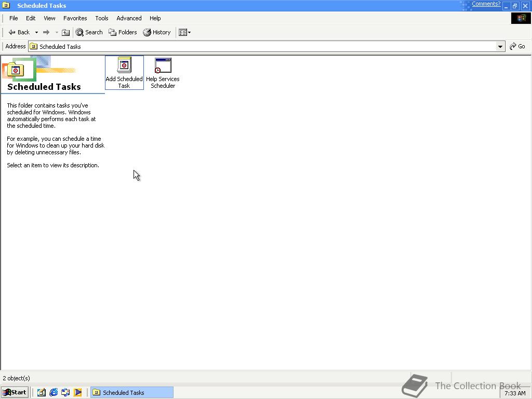532x399 pixels.
Task: Open the Favorites menu
Action: point(75,18)
